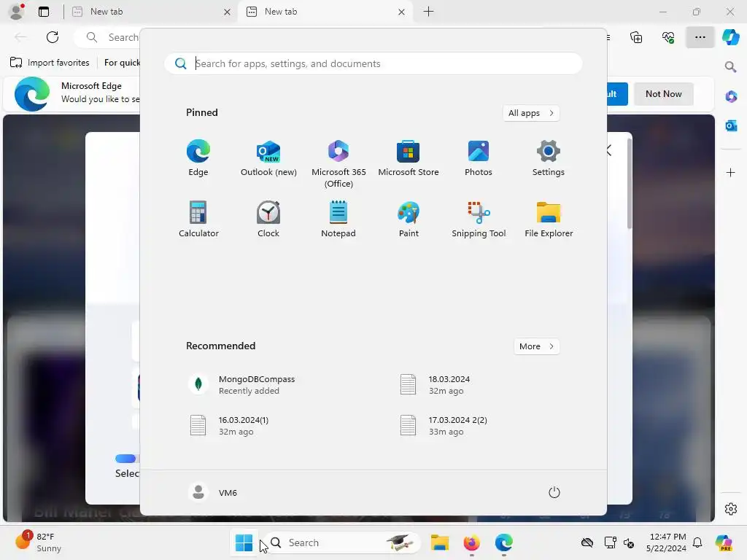Open the Edge pinned app
Screen dimensions: 747x560
pos(198,158)
